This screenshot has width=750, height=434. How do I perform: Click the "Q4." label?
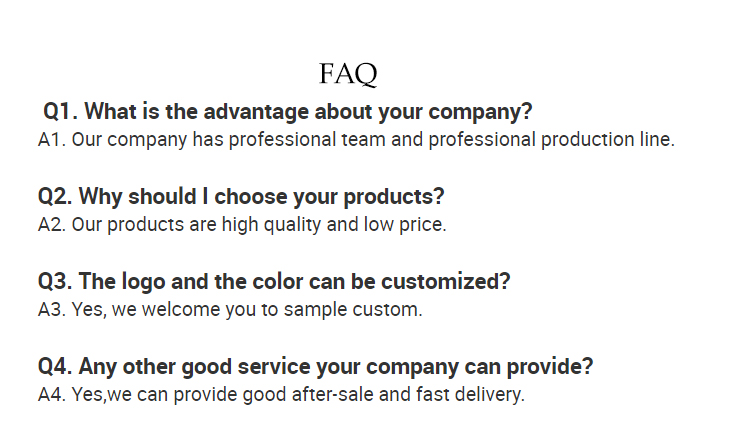tap(55, 367)
